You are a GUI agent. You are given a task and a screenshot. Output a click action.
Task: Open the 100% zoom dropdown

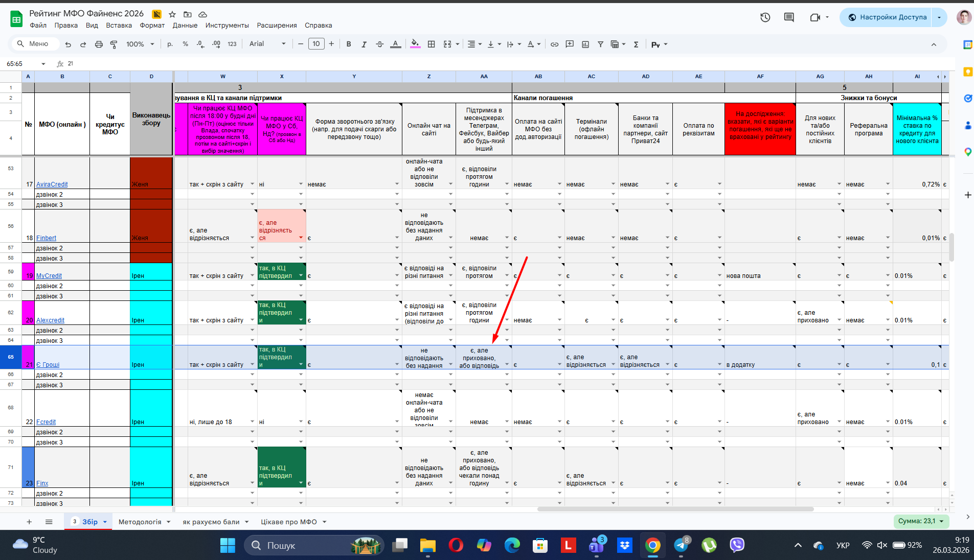coord(140,44)
